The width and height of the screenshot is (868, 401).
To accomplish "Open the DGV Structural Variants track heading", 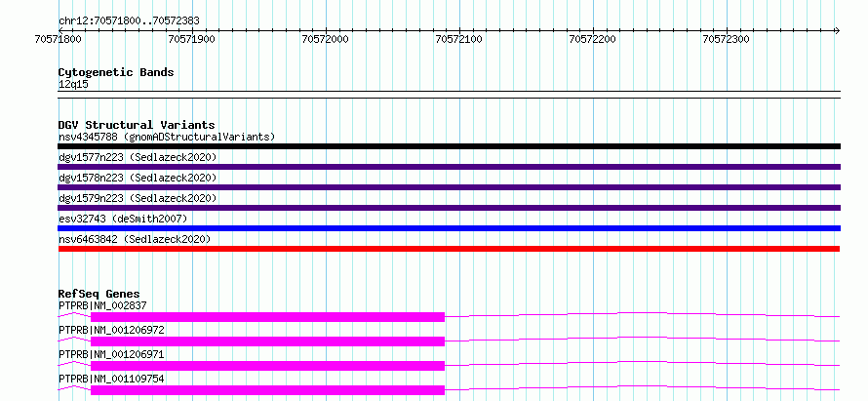I will point(137,125).
